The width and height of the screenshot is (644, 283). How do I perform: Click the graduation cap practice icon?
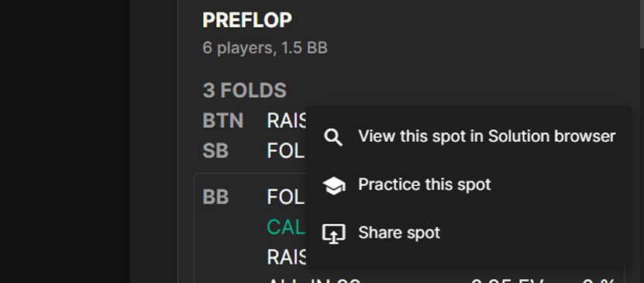coord(333,185)
